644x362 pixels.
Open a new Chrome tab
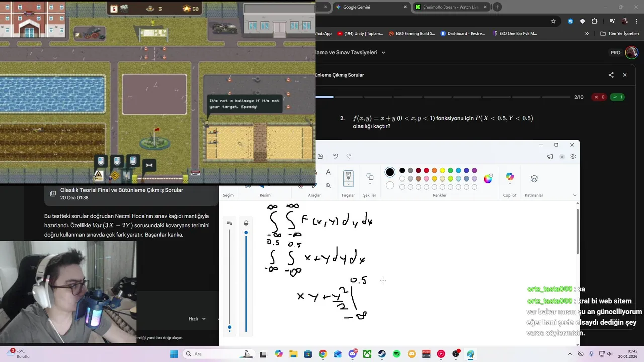point(497,7)
